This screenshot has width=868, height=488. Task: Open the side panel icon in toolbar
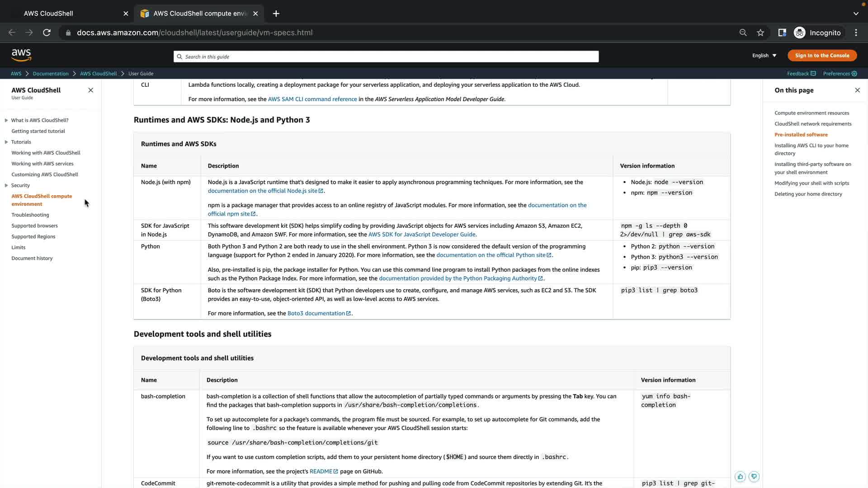point(782,33)
